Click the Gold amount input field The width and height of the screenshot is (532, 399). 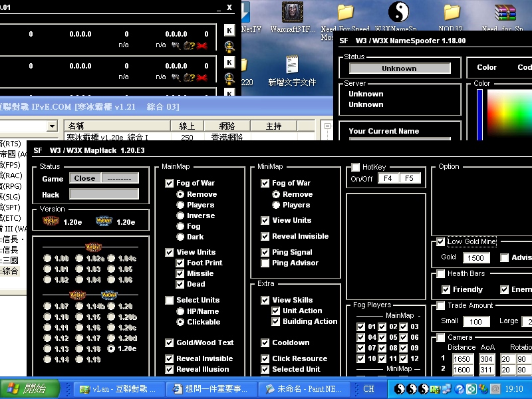475,258
